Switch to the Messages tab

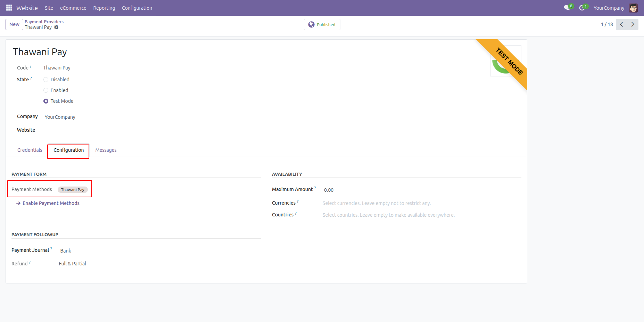tap(106, 150)
